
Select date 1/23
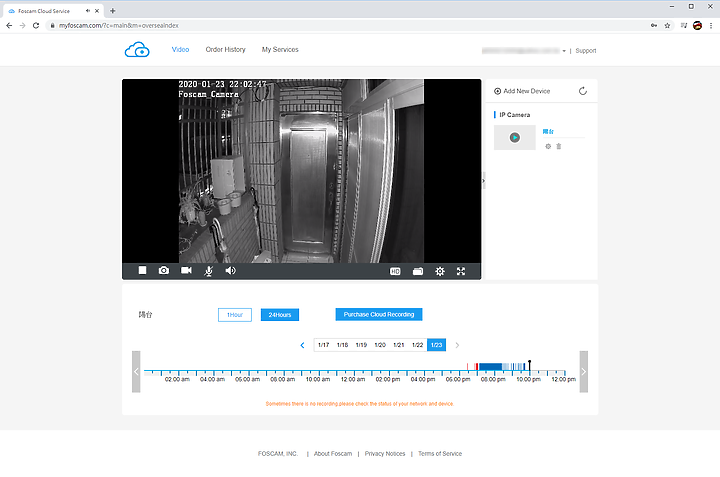click(x=436, y=345)
